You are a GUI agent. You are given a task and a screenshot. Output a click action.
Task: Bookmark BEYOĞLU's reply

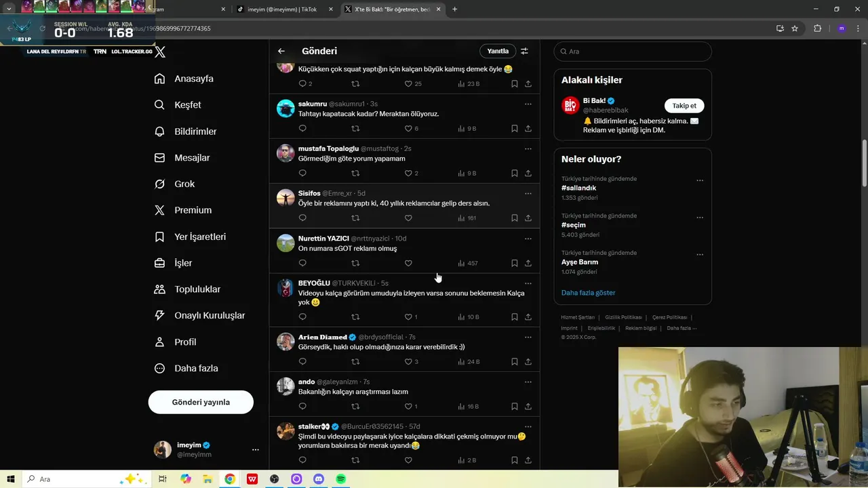tap(514, 317)
